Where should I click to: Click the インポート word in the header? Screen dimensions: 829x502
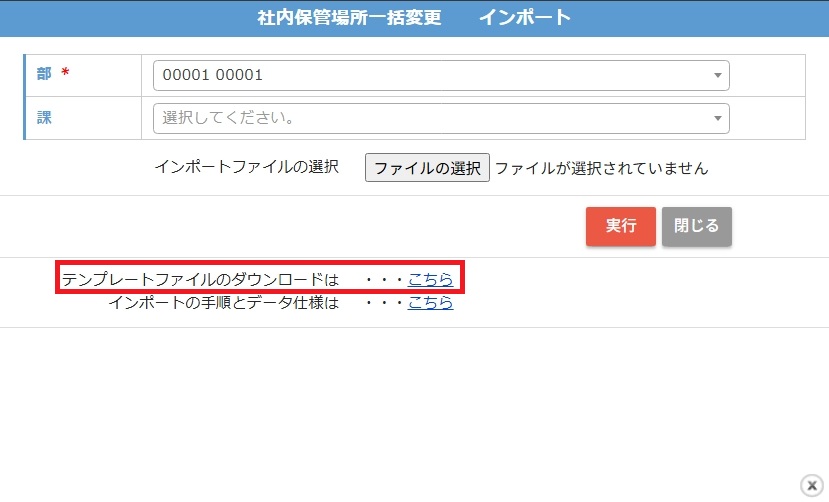pyautogui.click(x=525, y=17)
